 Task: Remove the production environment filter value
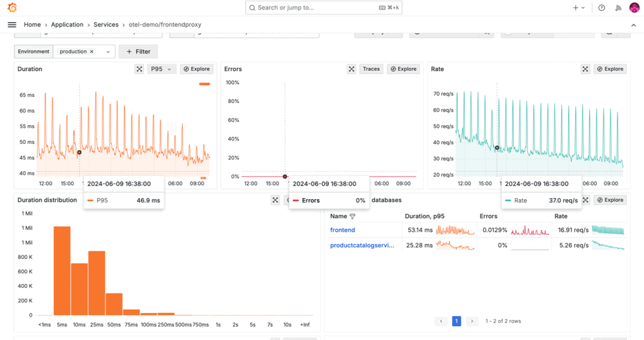pyautogui.click(x=92, y=52)
